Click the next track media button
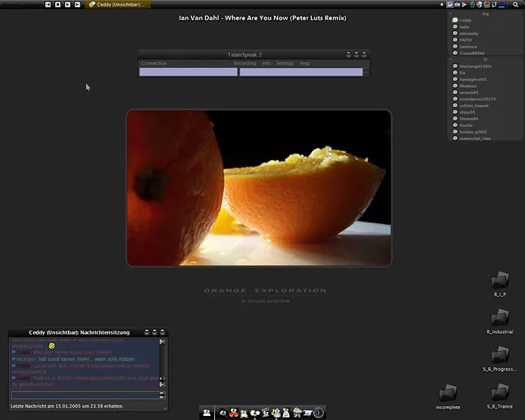The width and height of the screenshot is (525, 420). coord(77,4)
